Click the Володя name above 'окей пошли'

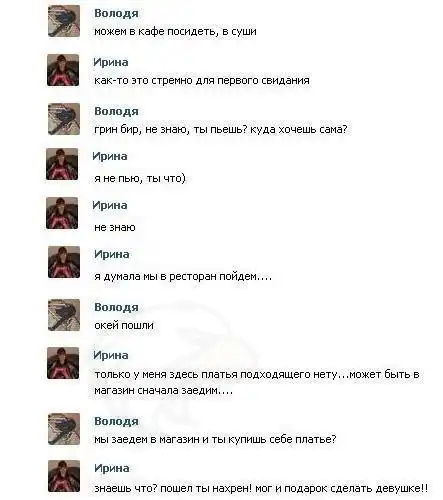tap(116, 307)
